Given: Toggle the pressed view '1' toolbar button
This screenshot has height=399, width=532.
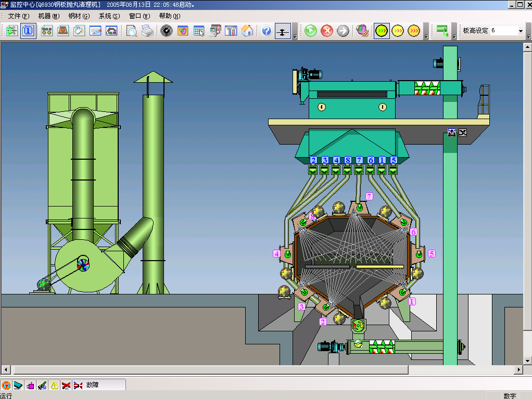Looking at the screenshot, I should (28, 31).
